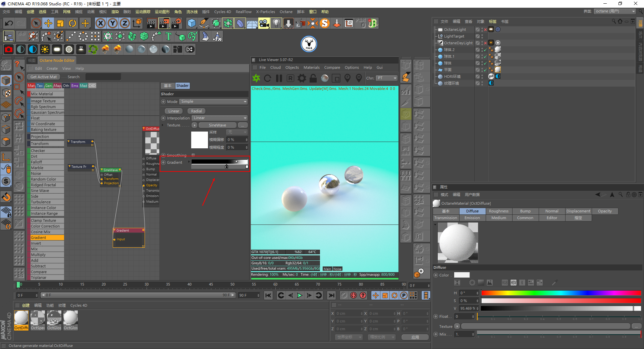Click the V brightness slider
The height and width of the screenshot is (349, 644).
tap(561, 308)
